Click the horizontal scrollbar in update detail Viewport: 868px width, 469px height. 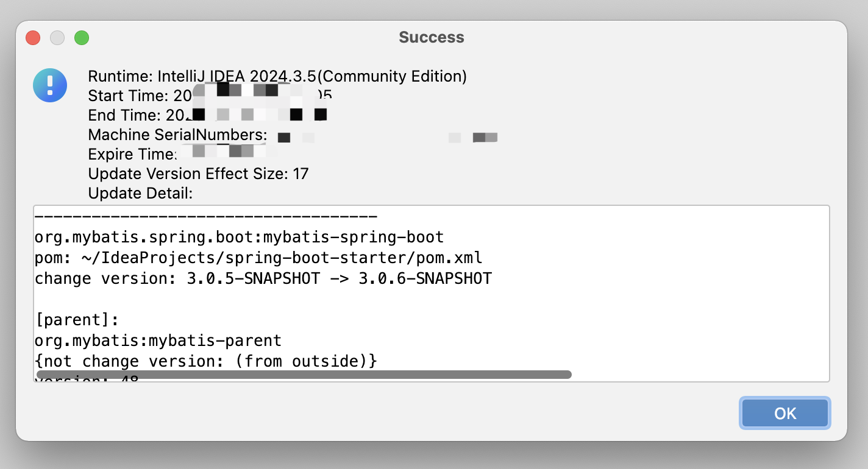[x=304, y=375]
